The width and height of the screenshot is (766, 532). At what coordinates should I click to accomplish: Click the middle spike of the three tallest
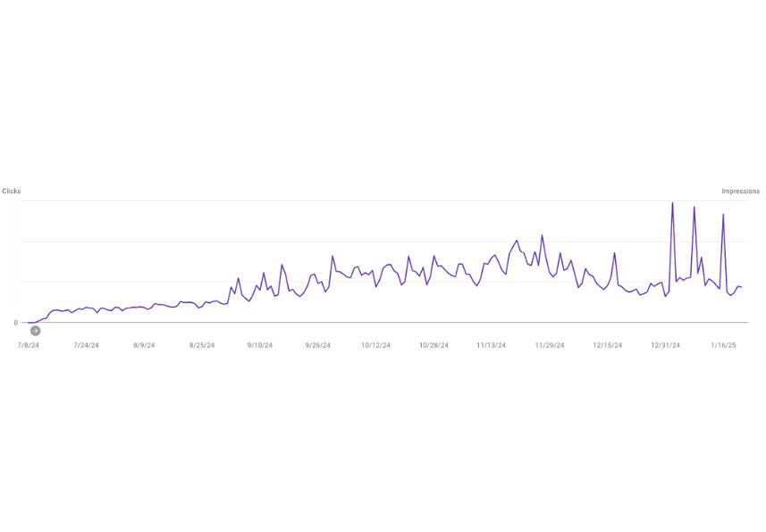click(694, 208)
